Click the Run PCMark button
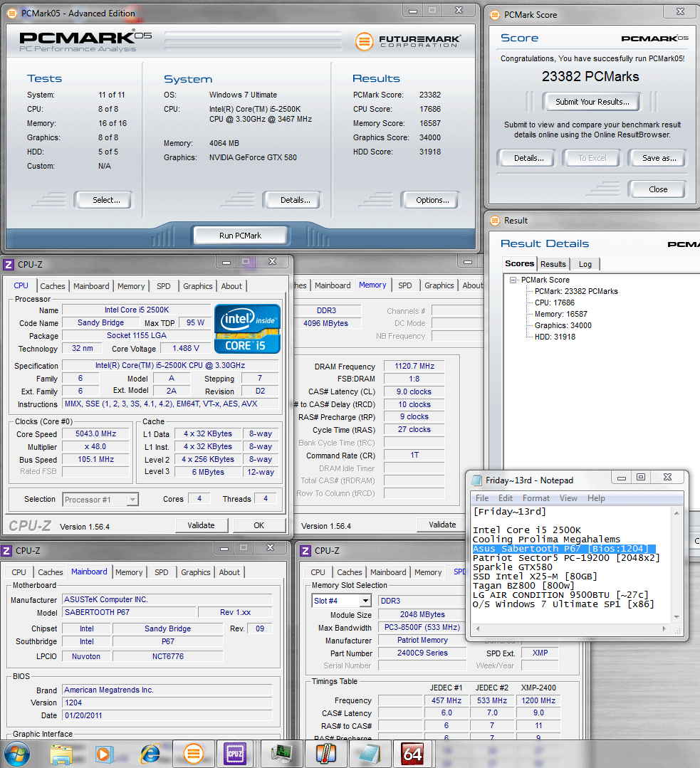This screenshot has width=700, height=768. point(240,236)
